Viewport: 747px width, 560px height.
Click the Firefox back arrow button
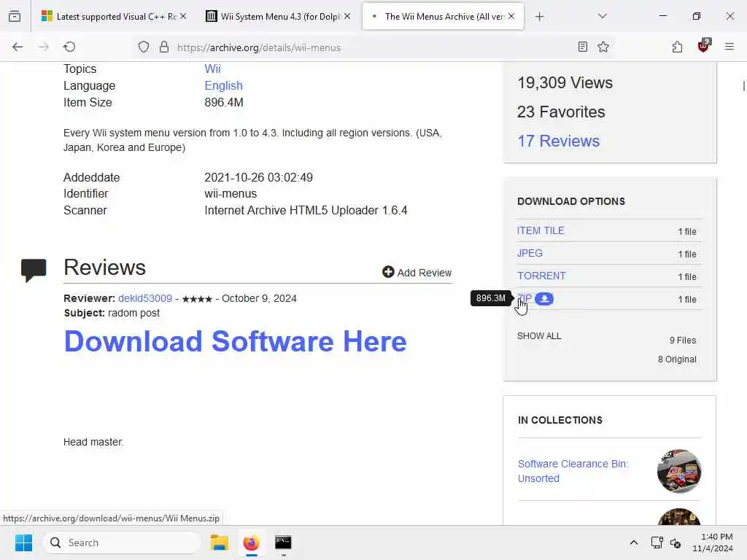(18, 47)
